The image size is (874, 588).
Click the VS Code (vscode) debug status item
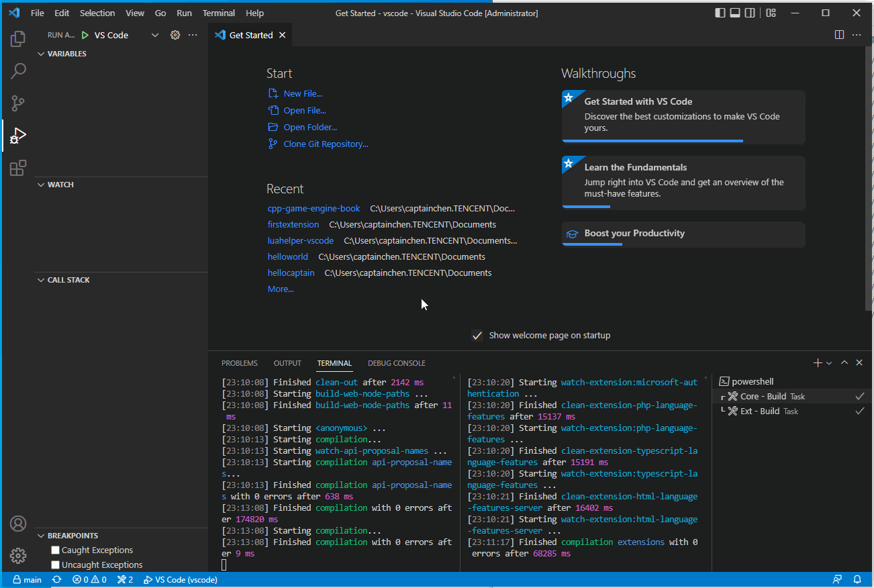[181, 580]
